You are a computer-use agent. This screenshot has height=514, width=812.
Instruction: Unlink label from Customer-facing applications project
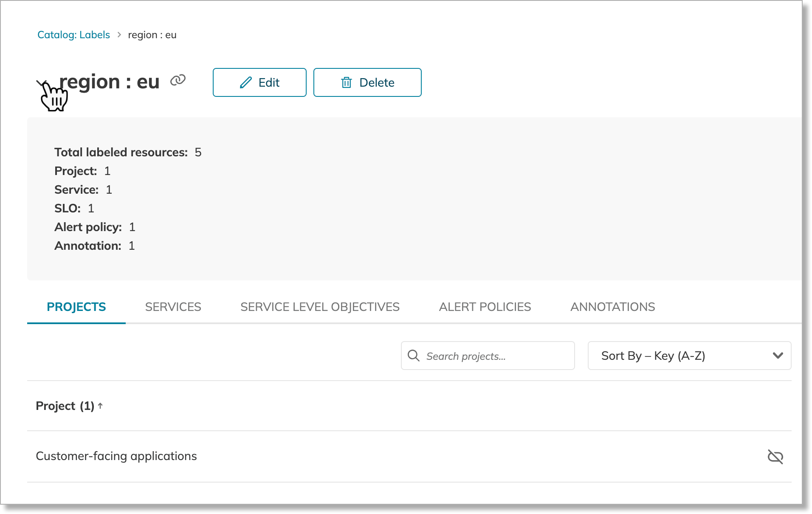click(775, 457)
